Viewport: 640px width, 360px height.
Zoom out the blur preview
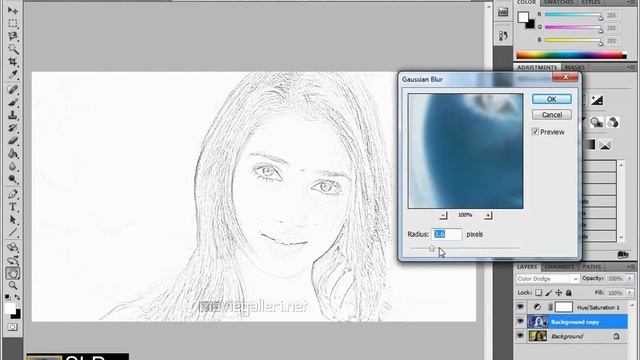[443, 215]
